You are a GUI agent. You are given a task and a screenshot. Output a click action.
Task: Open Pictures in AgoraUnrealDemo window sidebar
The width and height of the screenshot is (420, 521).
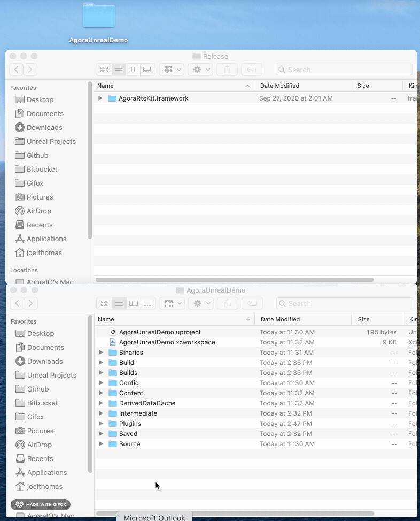[34, 431]
